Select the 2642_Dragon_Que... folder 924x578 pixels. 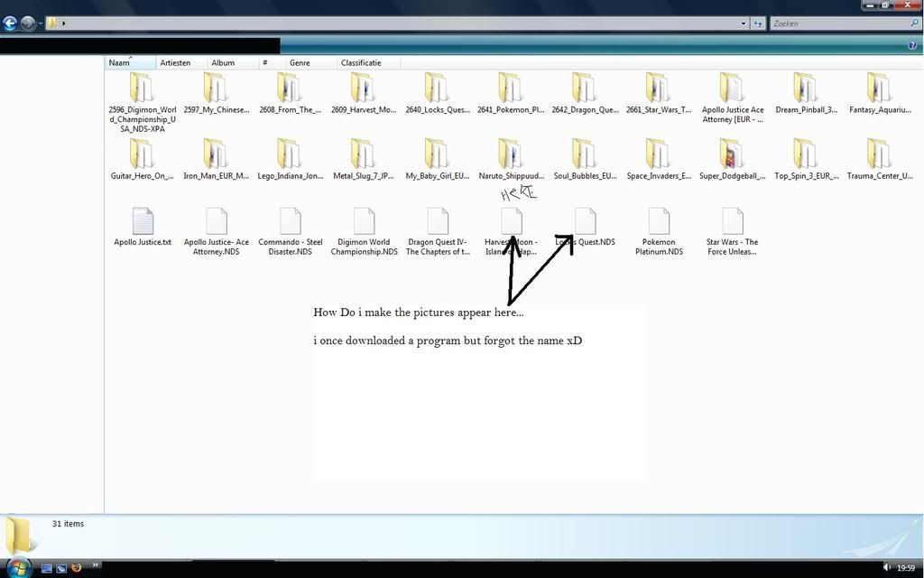click(x=585, y=93)
